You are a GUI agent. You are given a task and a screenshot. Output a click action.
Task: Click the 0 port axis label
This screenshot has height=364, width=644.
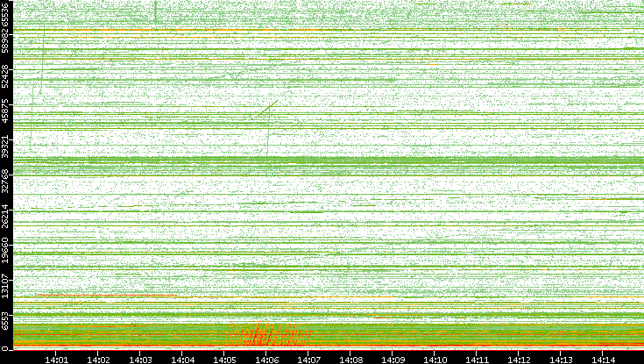(x=4, y=349)
